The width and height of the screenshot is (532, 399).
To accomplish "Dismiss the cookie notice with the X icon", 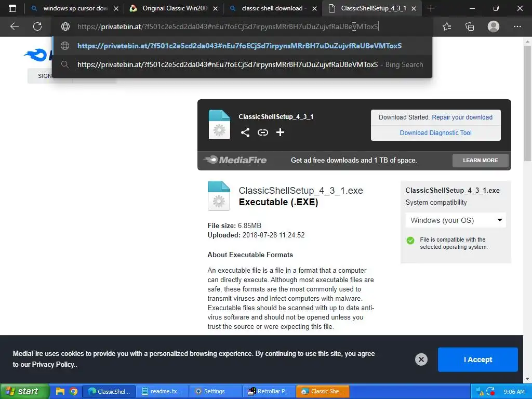I will click(421, 360).
